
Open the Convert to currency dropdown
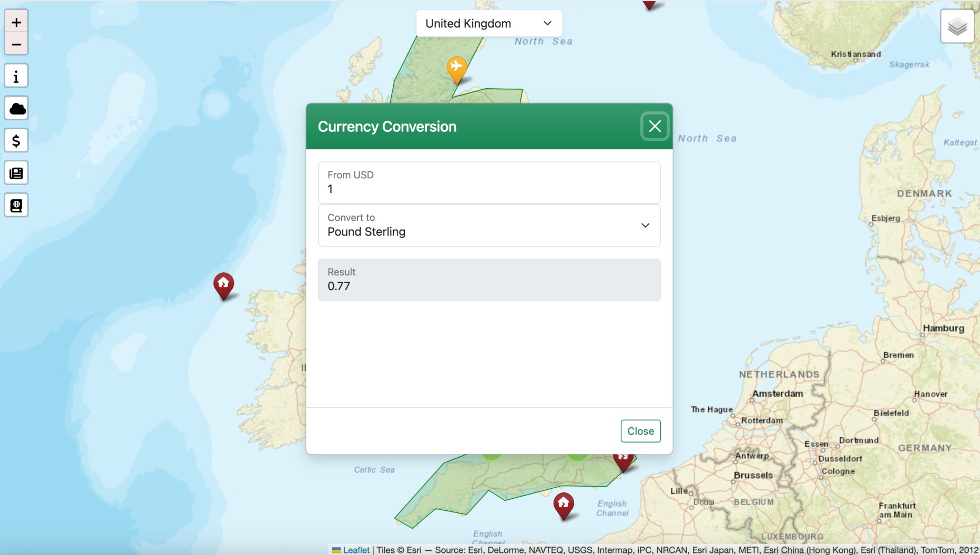point(489,225)
